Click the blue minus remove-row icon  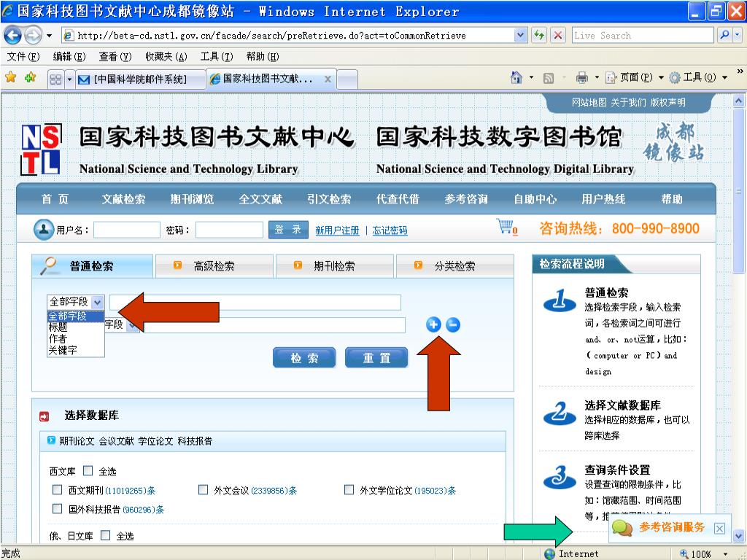453,324
